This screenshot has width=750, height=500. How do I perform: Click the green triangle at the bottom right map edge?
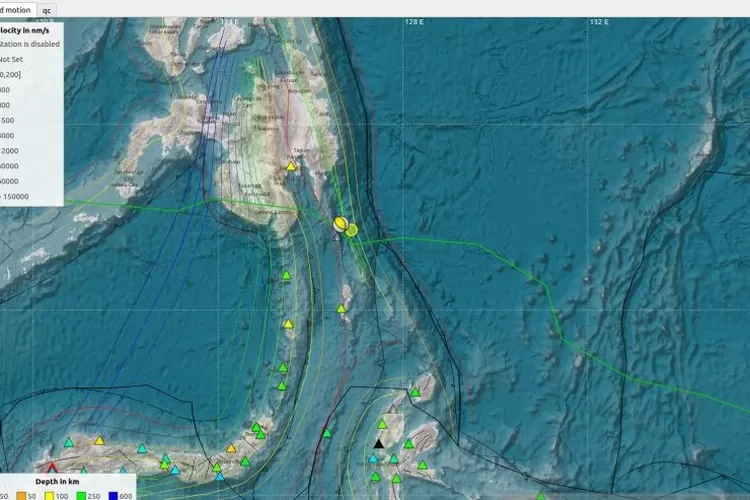tap(540, 496)
